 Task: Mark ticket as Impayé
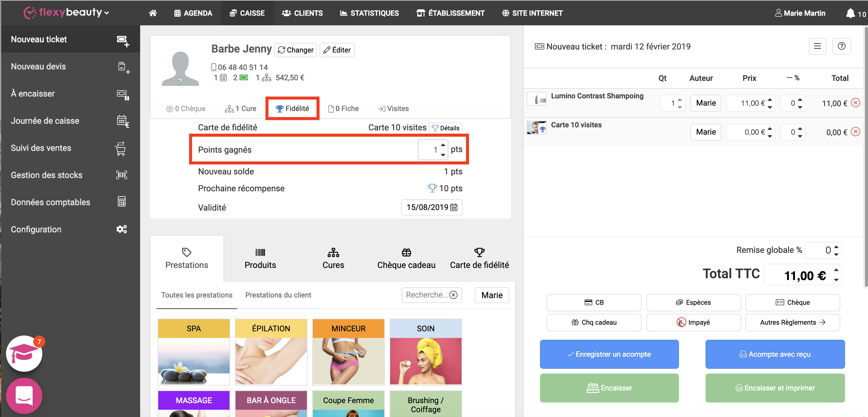point(693,322)
